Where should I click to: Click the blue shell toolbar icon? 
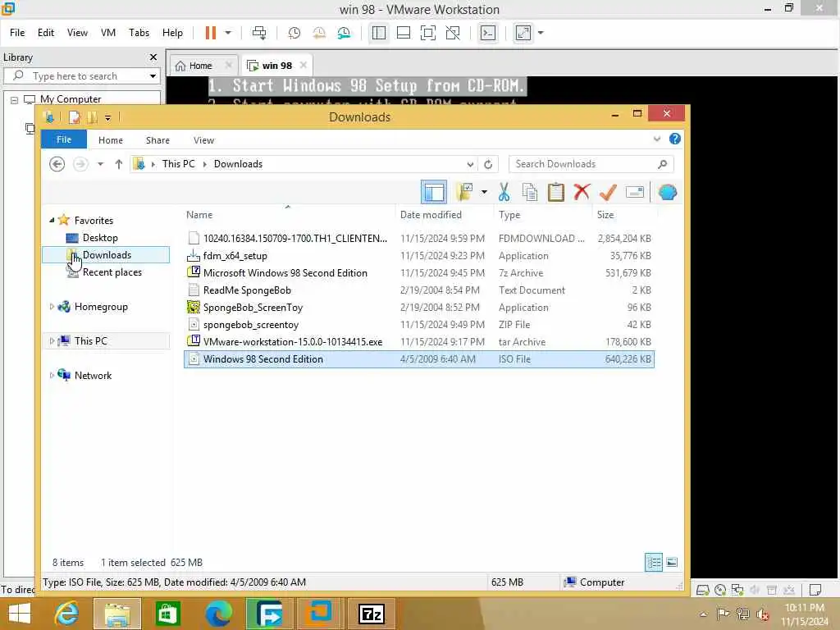tap(668, 192)
